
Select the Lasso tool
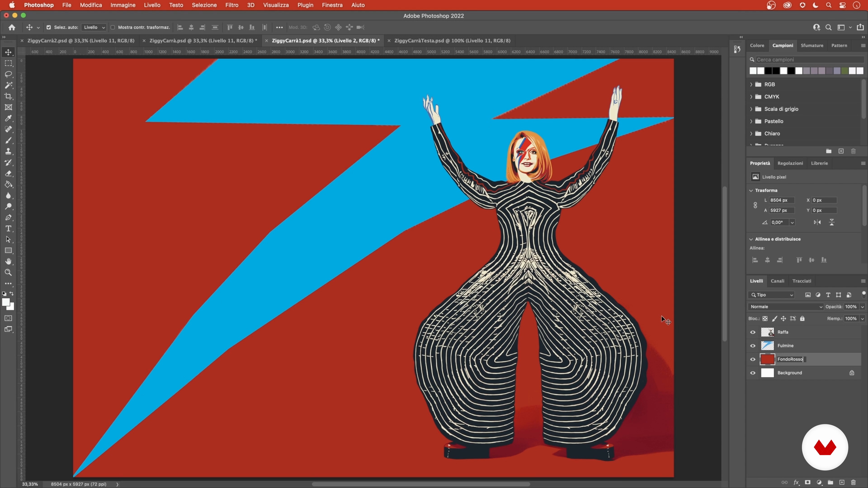(x=8, y=74)
